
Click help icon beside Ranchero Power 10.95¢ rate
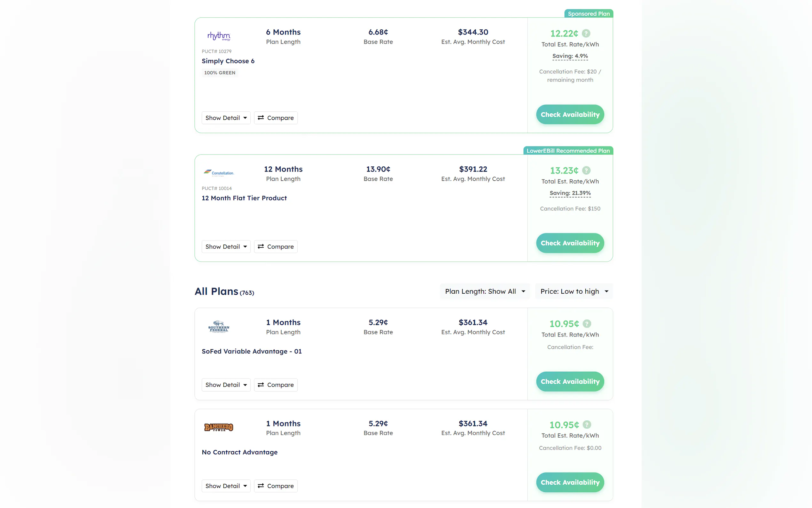586,425
